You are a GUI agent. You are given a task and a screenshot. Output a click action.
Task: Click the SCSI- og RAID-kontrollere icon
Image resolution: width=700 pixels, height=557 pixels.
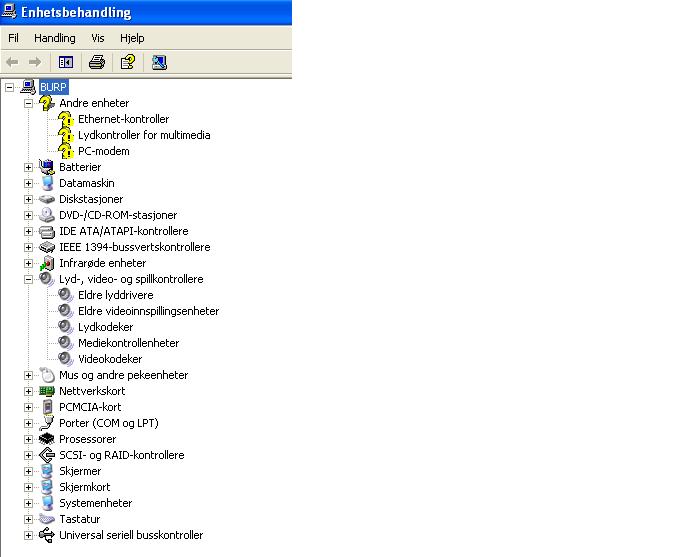pos(47,455)
